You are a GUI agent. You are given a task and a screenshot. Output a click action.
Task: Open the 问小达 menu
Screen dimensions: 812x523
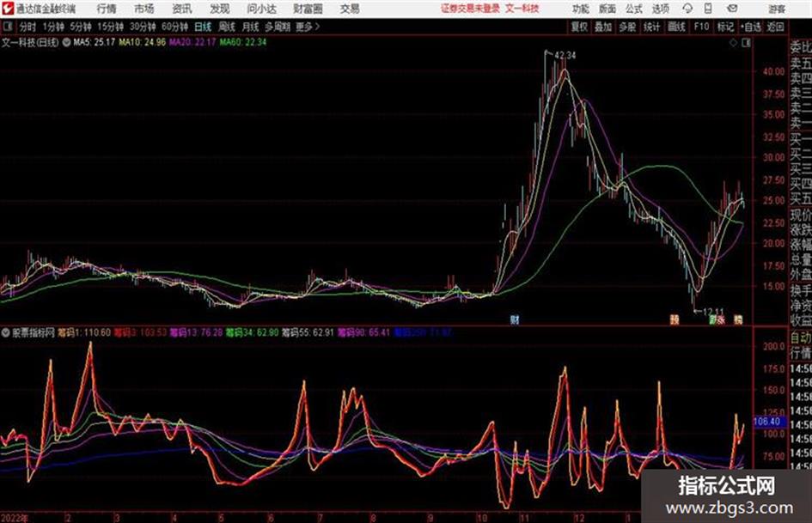coord(261,9)
